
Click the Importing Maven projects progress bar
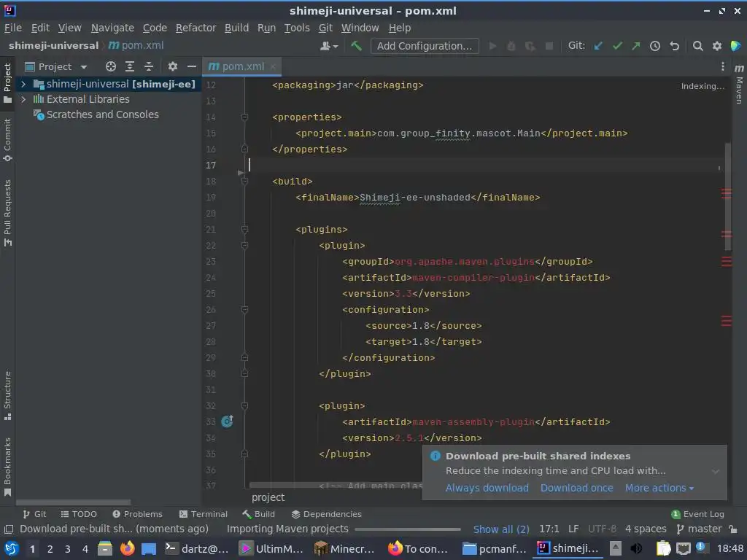tap(408, 529)
